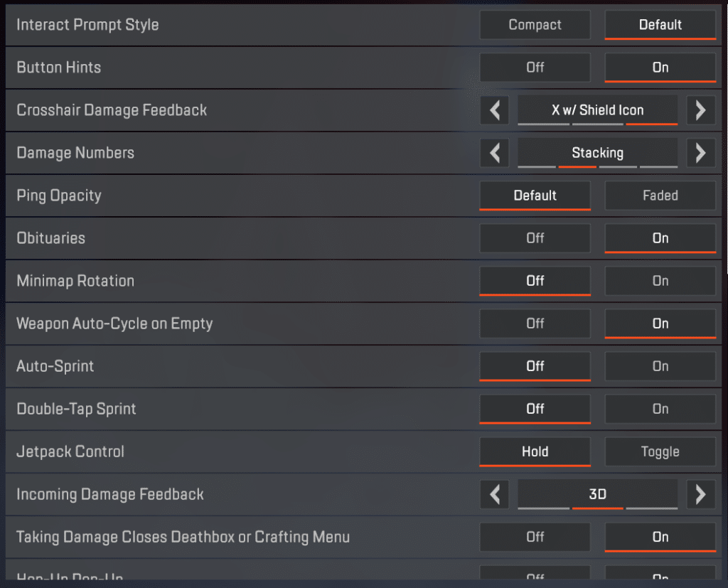728x588 pixels.
Task: Set Interact Prompt Style to Compact
Action: coord(535,25)
